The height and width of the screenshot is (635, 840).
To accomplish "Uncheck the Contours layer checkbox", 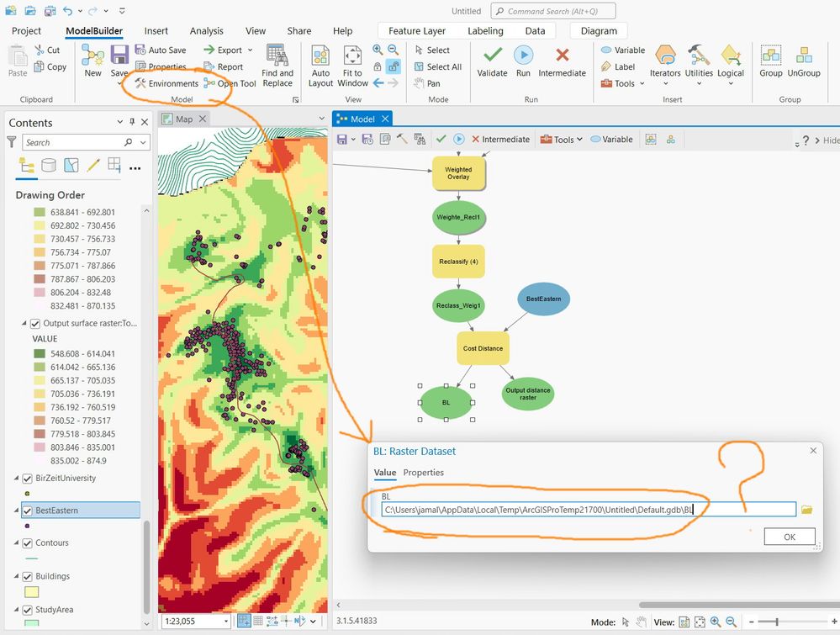I will click(x=27, y=542).
